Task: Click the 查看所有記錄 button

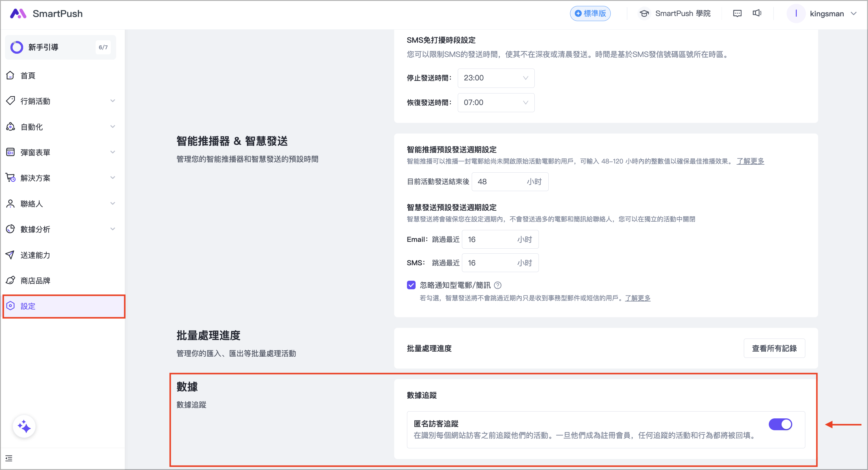Action: pos(774,348)
